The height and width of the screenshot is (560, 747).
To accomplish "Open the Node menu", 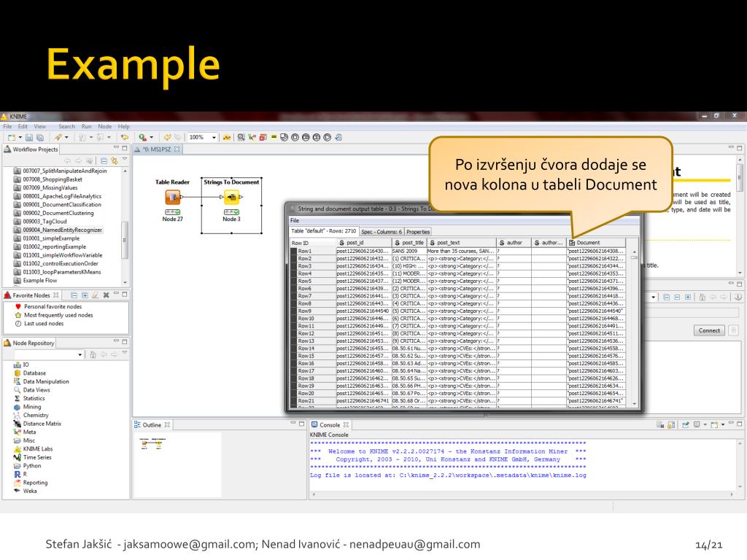I will (x=105, y=127).
